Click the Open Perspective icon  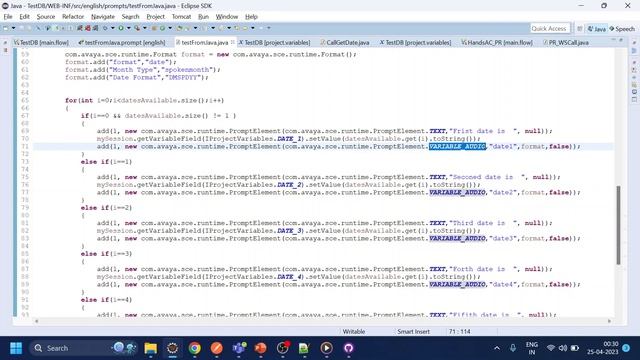580,29
